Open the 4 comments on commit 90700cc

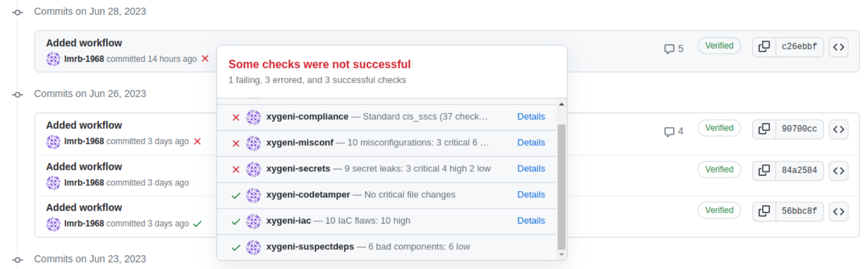[x=674, y=131]
